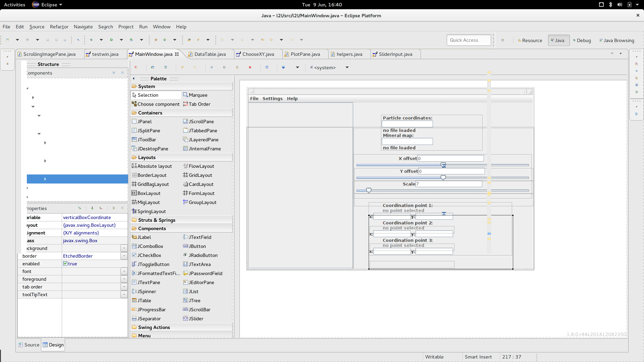Image resolution: width=644 pixels, height=362 pixels.
Task: Pick the JProgressBar palette component
Action: 151,310
